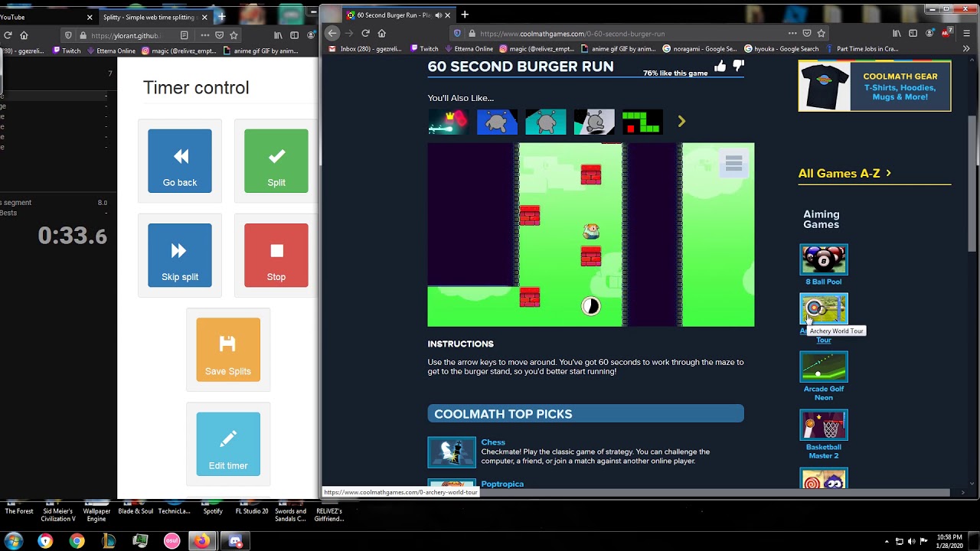Open Firefox account icon in right browser
The image size is (980, 551).
click(929, 33)
